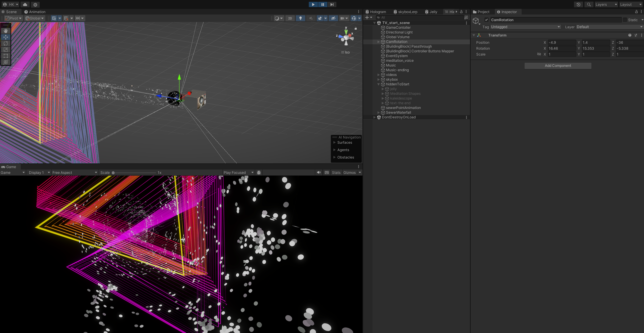Open the Layers dropdown
This screenshot has height=333, width=644.
[606, 4]
